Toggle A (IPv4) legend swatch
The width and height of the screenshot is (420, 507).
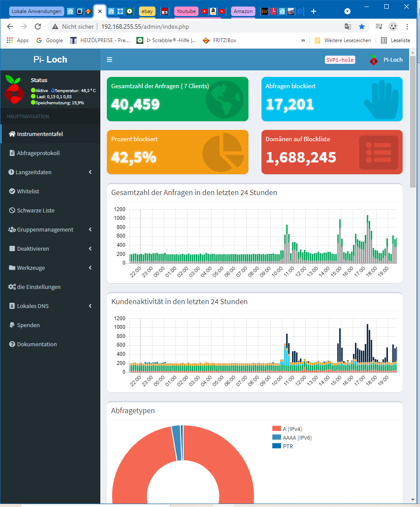[x=276, y=428]
